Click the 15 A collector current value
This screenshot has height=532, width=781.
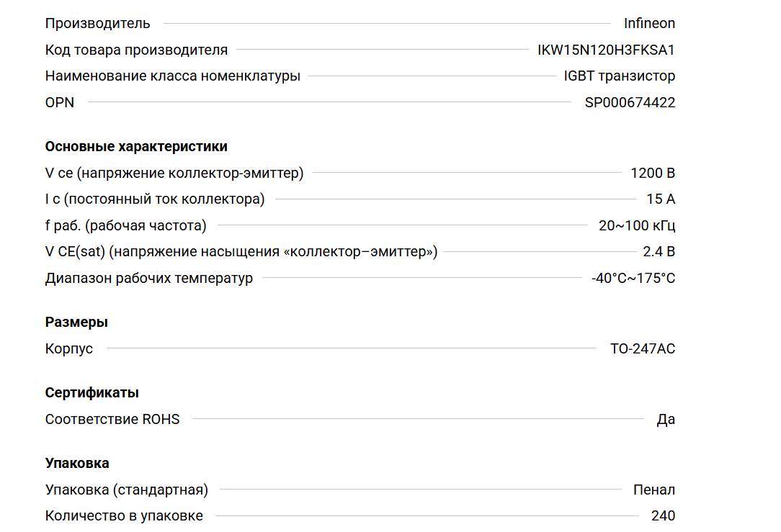[661, 199]
